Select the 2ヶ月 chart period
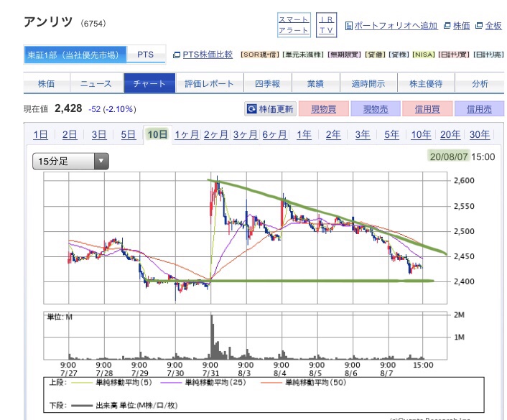The width and height of the screenshot is (507, 420). (216, 134)
